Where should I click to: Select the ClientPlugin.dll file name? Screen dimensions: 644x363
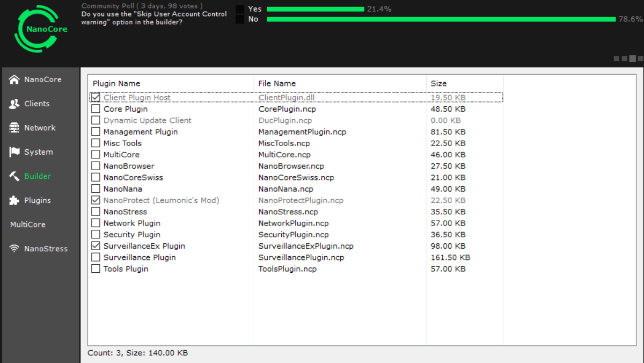(287, 97)
